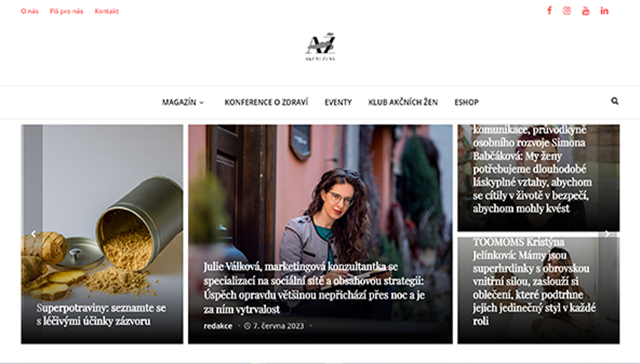Go to the Eshop menu item
Image resolution: width=640 pixels, height=364 pixels.
point(467,102)
